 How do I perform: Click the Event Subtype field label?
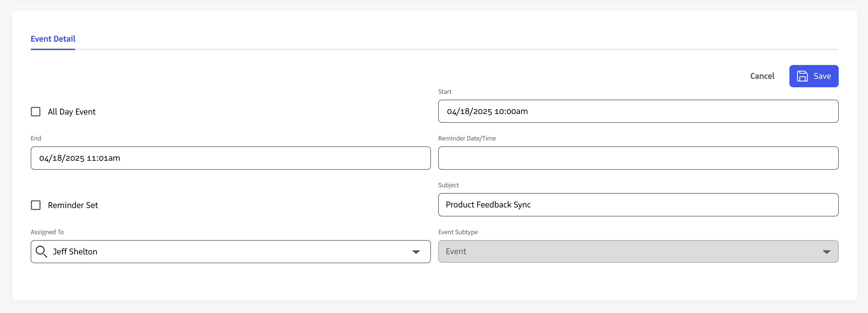(458, 232)
